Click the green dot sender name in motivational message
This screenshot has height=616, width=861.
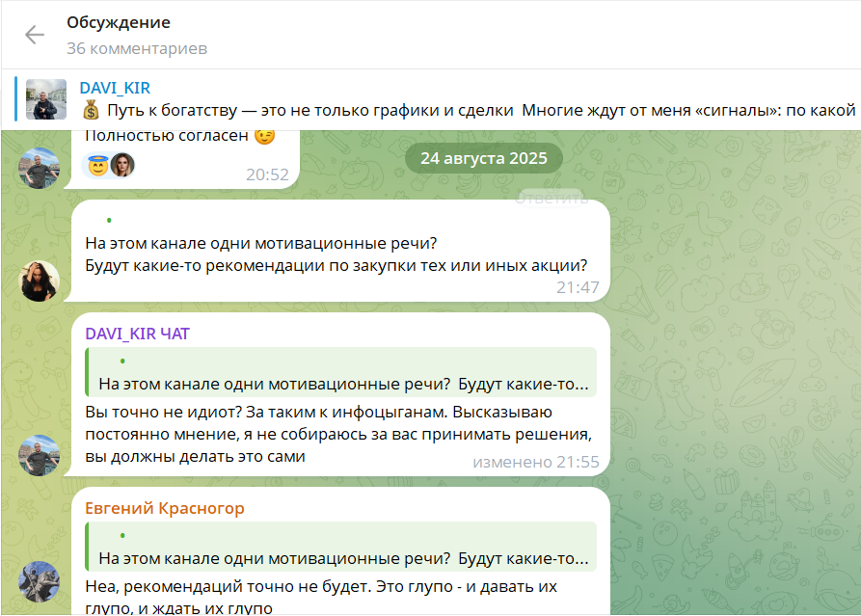109,220
